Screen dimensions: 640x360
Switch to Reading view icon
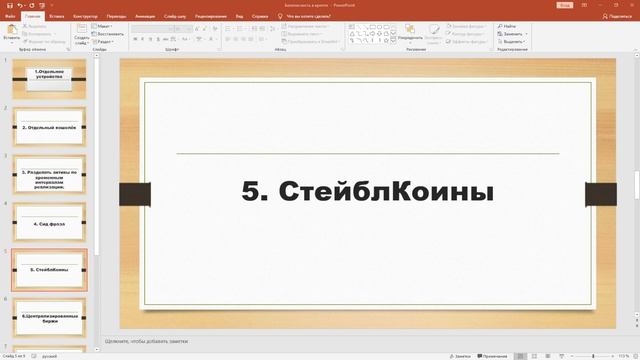(548, 356)
